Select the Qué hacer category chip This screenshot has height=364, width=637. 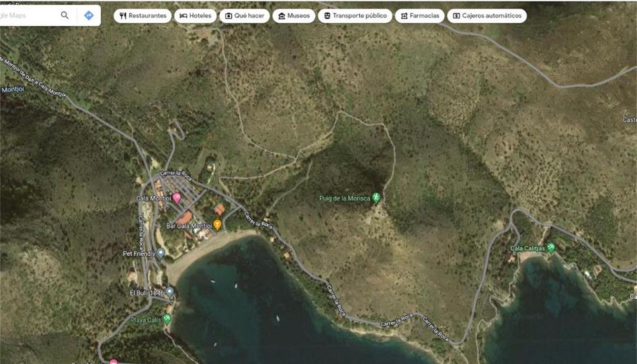coord(245,15)
